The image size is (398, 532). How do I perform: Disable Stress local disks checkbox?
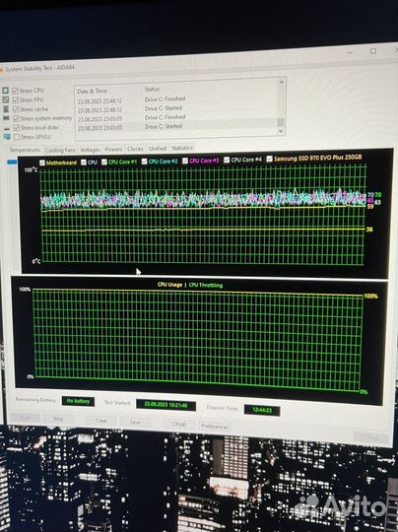17,127
